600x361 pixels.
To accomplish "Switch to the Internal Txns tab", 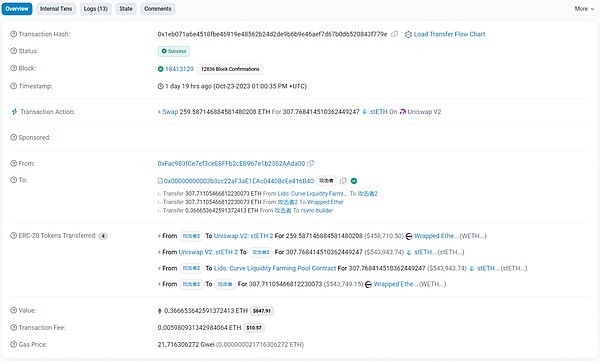I will [56, 9].
